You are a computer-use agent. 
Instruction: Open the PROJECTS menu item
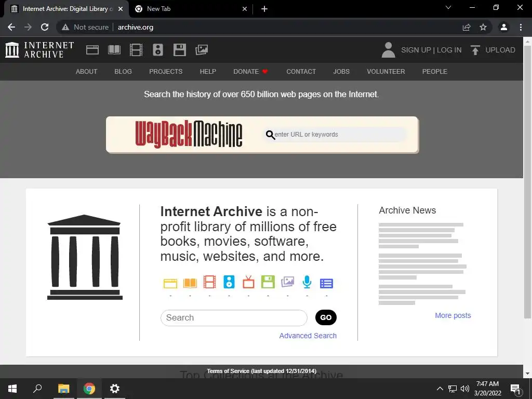[166, 72]
